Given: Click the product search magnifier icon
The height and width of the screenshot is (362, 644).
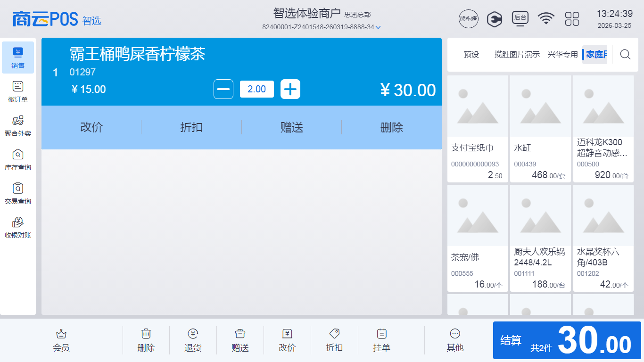Looking at the screenshot, I should 625,55.
